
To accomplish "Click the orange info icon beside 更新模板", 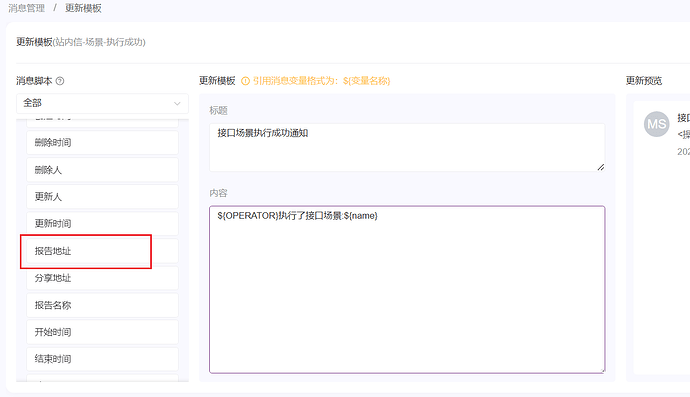I will 246,81.
